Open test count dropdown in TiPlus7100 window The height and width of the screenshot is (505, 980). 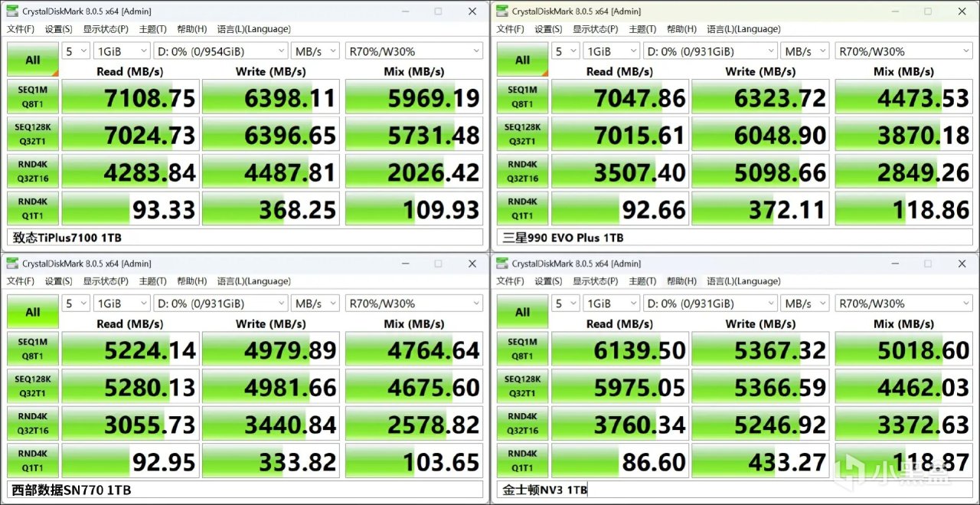click(76, 51)
